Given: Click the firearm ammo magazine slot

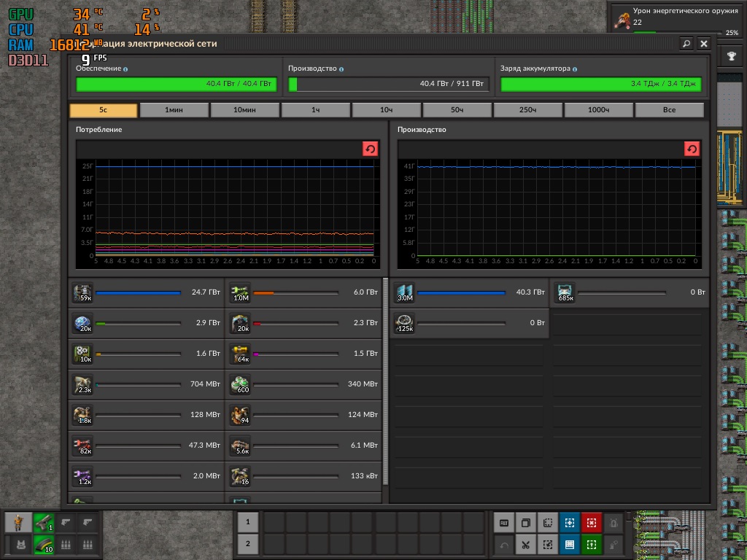Looking at the screenshot, I should coord(44,544).
